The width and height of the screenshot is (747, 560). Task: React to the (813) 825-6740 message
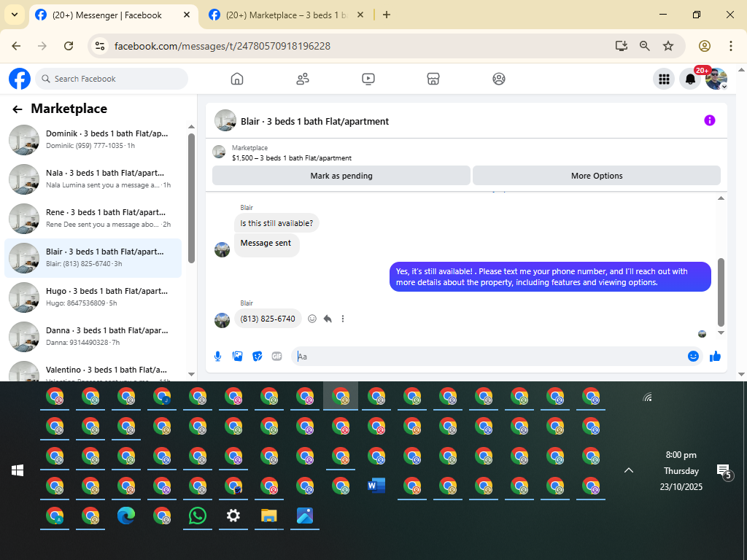tap(312, 319)
